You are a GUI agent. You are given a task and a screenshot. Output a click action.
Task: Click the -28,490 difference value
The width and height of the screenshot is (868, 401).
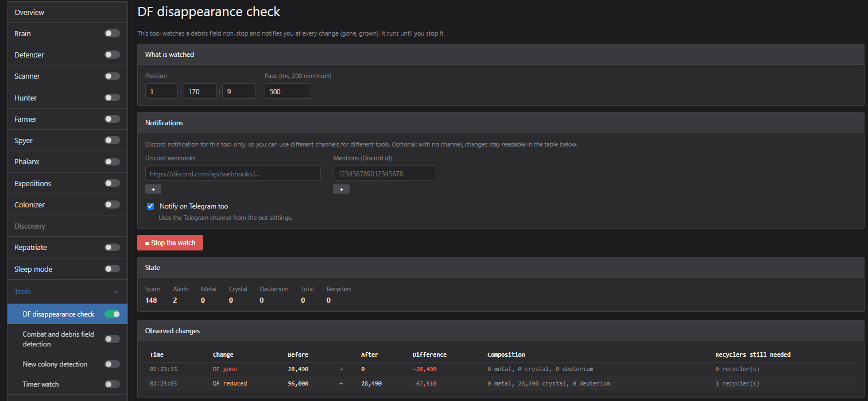tap(424, 369)
